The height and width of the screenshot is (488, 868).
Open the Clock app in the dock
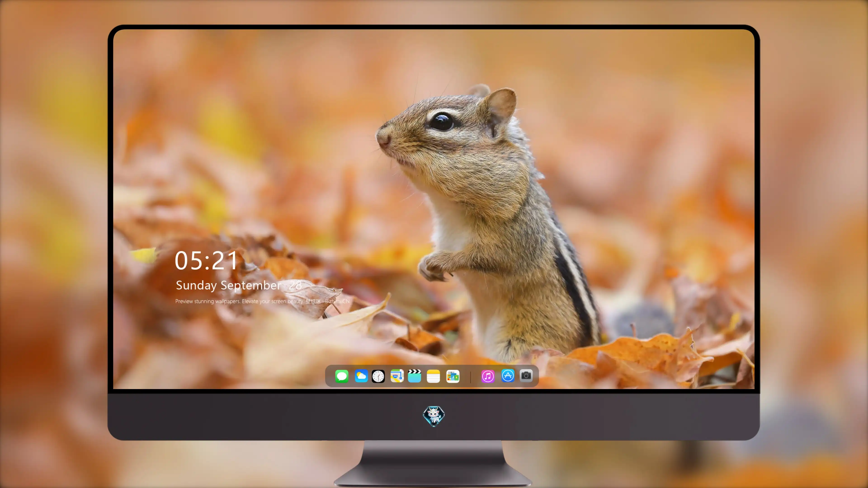378,376
